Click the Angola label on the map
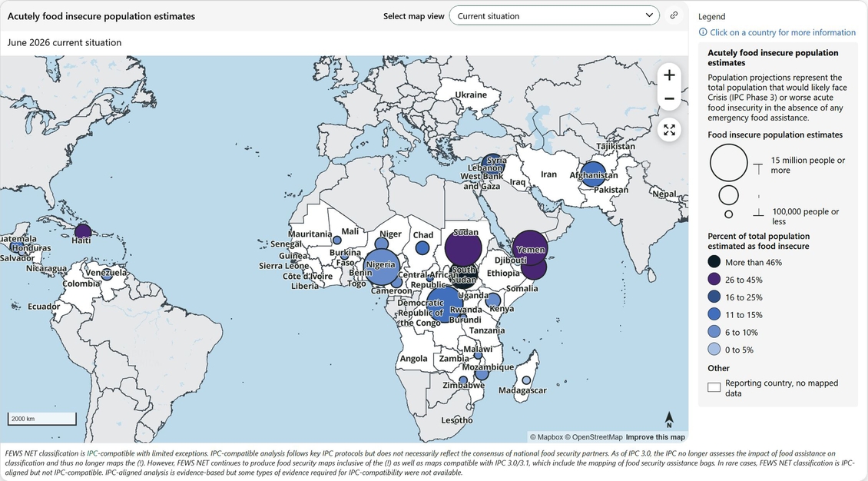Image resolution: width=868 pixels, height=481 pixels. [413, 359]
